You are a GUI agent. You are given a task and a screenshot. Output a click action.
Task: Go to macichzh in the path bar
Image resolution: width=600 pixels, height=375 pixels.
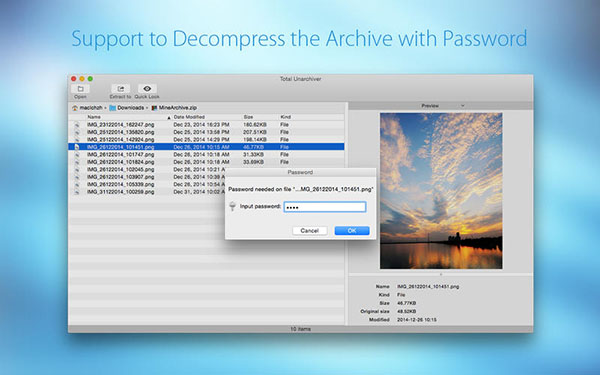click(91, 108)
